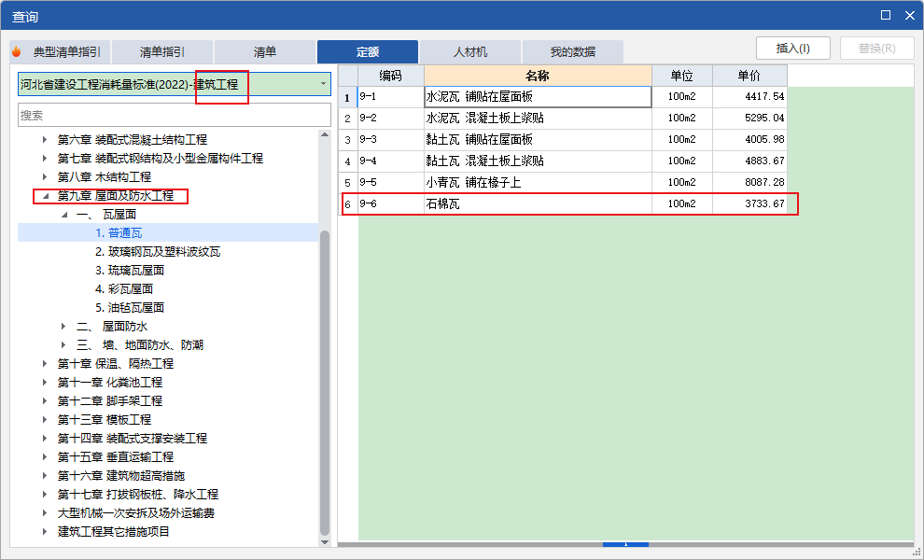Expand 第十三章 模板工程 node
924x560 pixels.
click(x=45, y=420)
